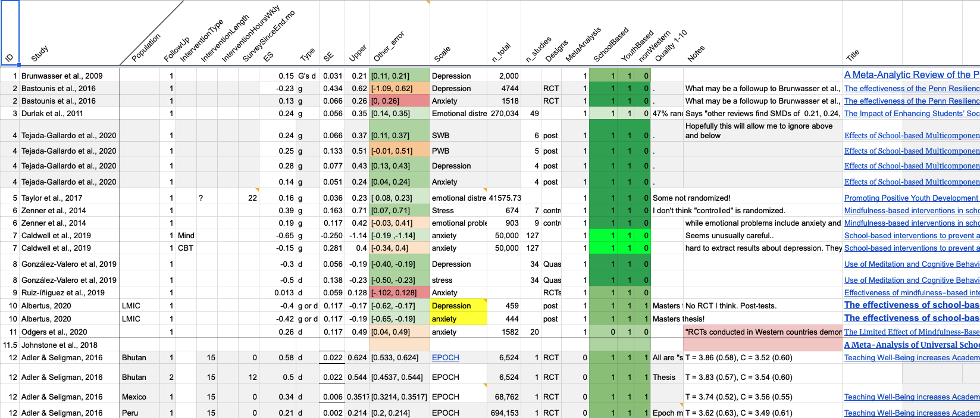Click the blue underlined EPOCH hyperlink
The height and width of the screenshot is (418, 980).
(446, 357)
